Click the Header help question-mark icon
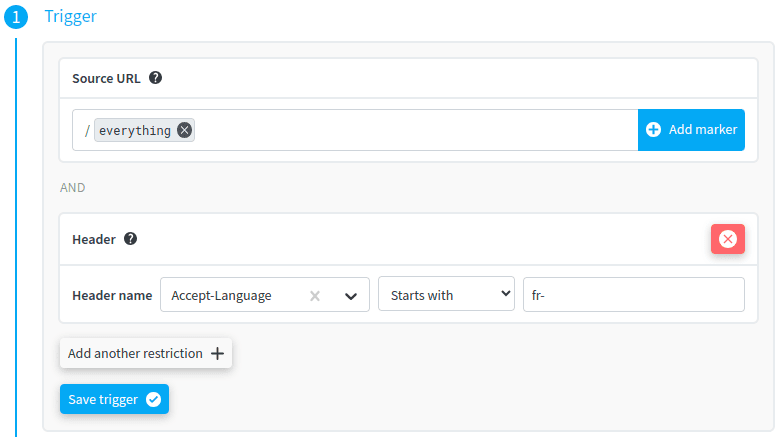Viewport: 779px width, 442px height. point(130,239)
